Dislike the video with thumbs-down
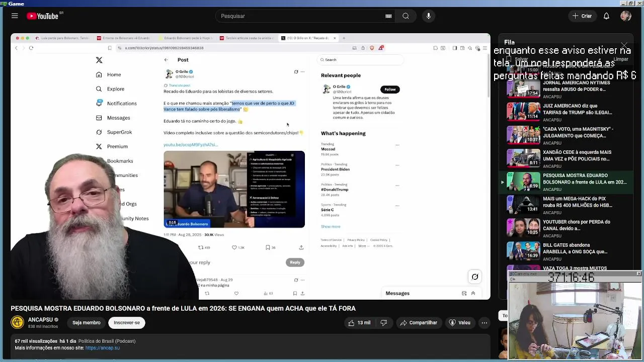The width and height of the screenshot is (644, 362). coord(384,323)
